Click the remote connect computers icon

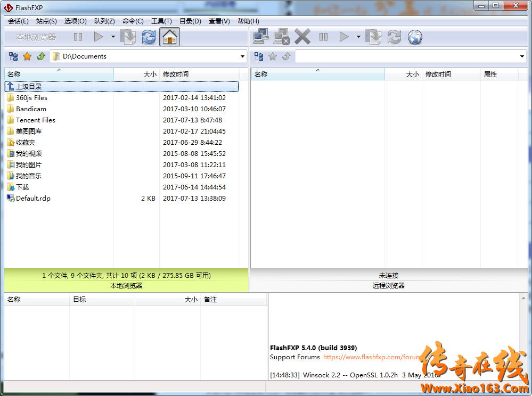coord(261,37)
